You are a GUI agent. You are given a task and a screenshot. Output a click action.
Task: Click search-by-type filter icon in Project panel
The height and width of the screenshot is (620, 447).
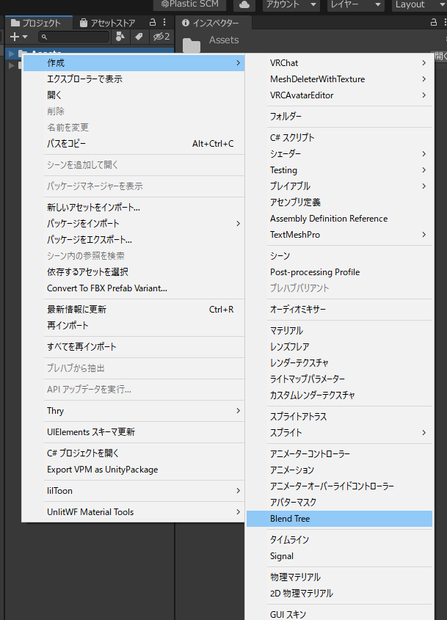[120, 37]
